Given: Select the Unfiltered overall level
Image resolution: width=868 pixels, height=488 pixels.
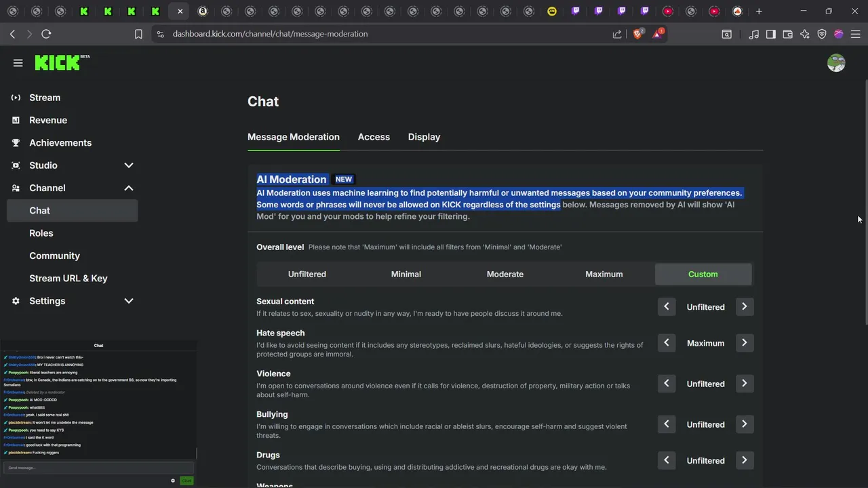Looking at the screenshot, I should tap(307, 274).
